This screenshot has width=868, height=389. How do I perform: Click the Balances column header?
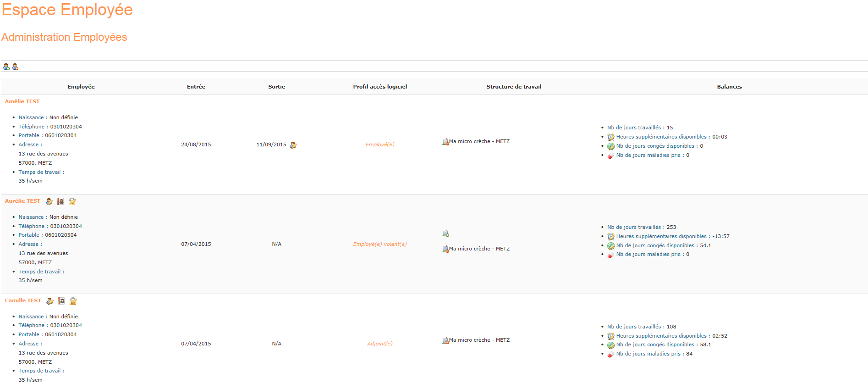tap(729, 87)
